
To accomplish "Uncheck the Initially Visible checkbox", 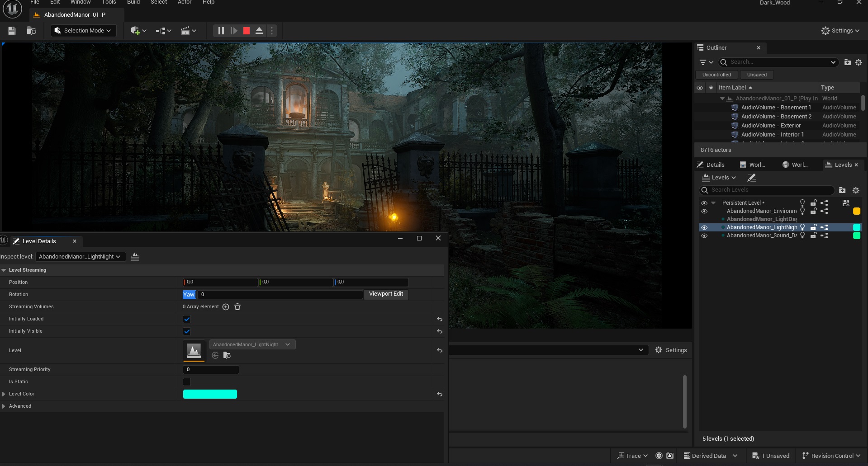I will [x=187, y=331].
